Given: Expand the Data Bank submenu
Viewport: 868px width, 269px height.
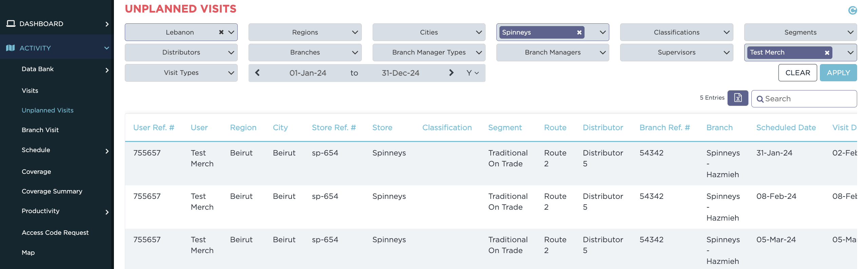Looking at the screenshot, I should [107, 70].
